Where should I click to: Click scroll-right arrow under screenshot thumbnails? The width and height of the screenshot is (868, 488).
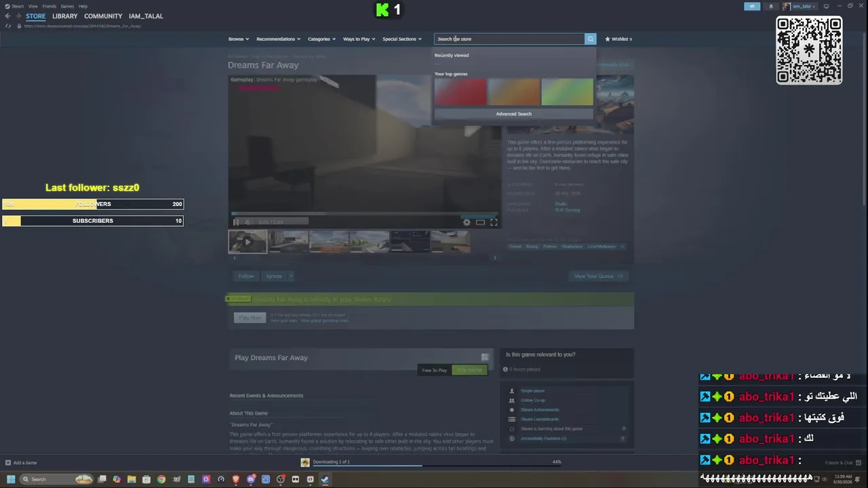(494, 258)
